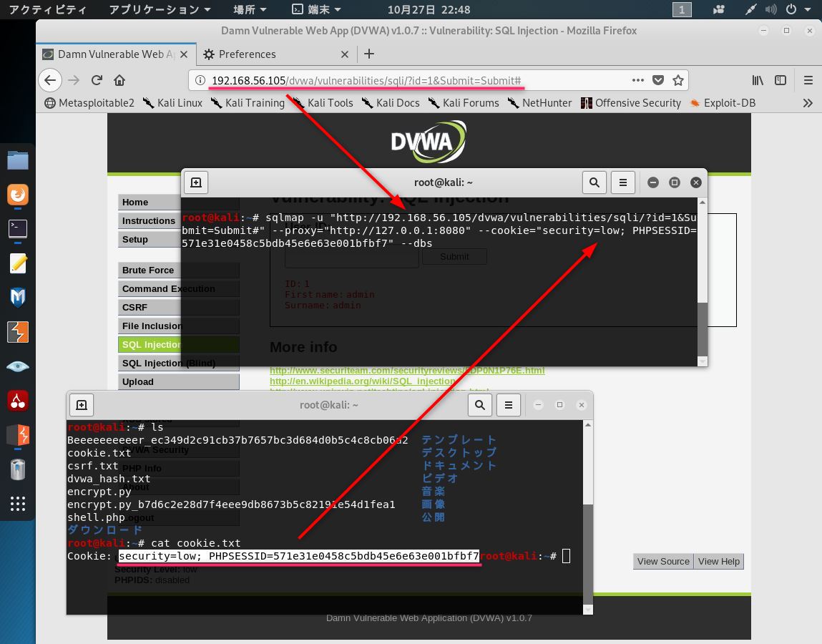Open Kali Docs bookmark
The width and height of the screenshot is (822, 644).
tap(391, 103)
